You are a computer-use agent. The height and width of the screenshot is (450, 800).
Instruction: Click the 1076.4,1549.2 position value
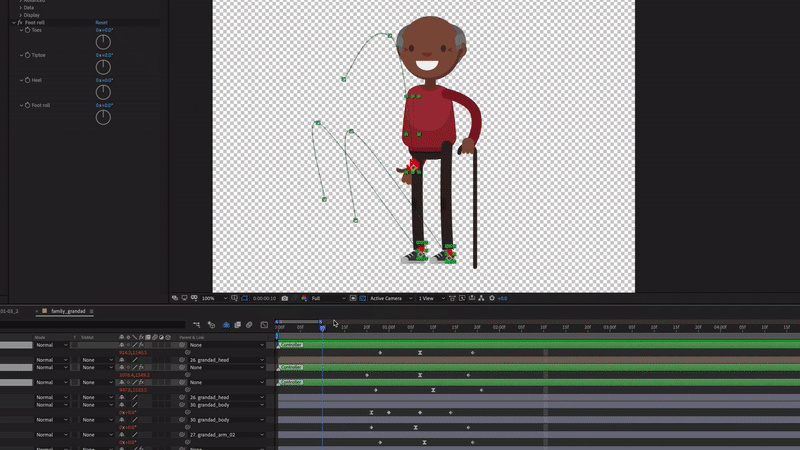tap(134, 375)
